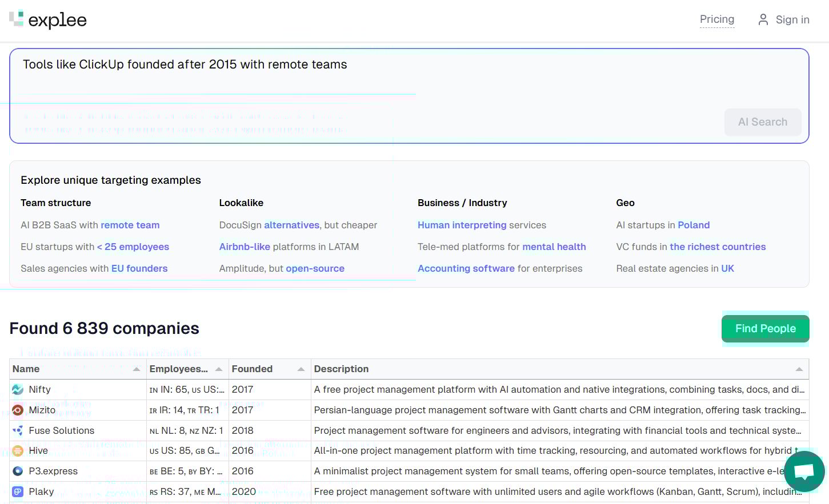
Task: Click the Mizito company logo icon
Action: tap(18, 410)
